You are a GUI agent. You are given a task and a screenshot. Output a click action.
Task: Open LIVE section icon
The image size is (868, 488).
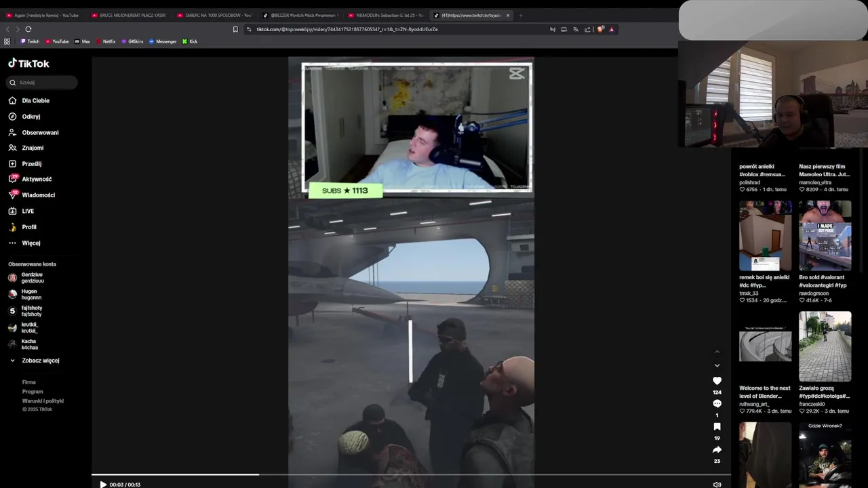coord(12,211)
